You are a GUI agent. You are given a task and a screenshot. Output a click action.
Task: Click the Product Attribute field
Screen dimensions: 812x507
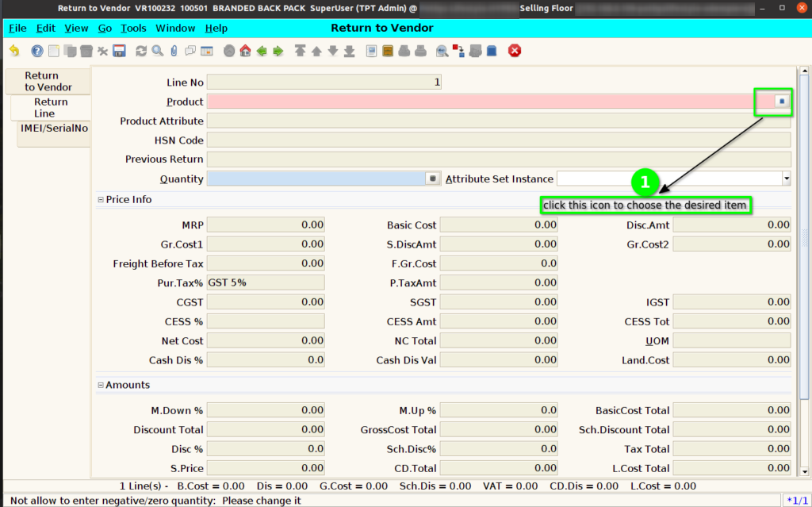click(499, 121)
